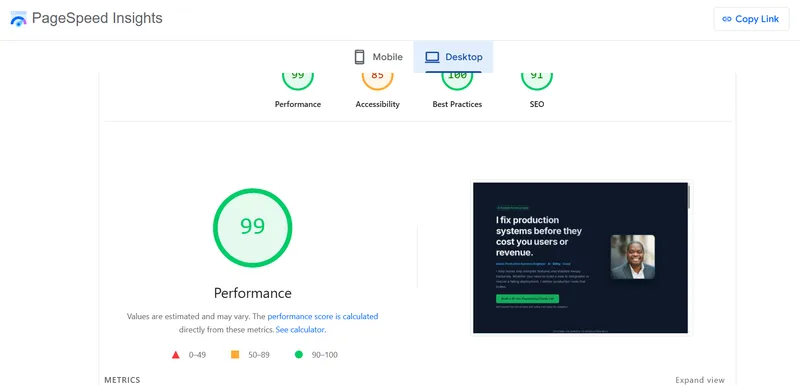Screen dimensions: 800x385
Task: Click the large 99 performance gauge
Action: (x=253, y=227)
